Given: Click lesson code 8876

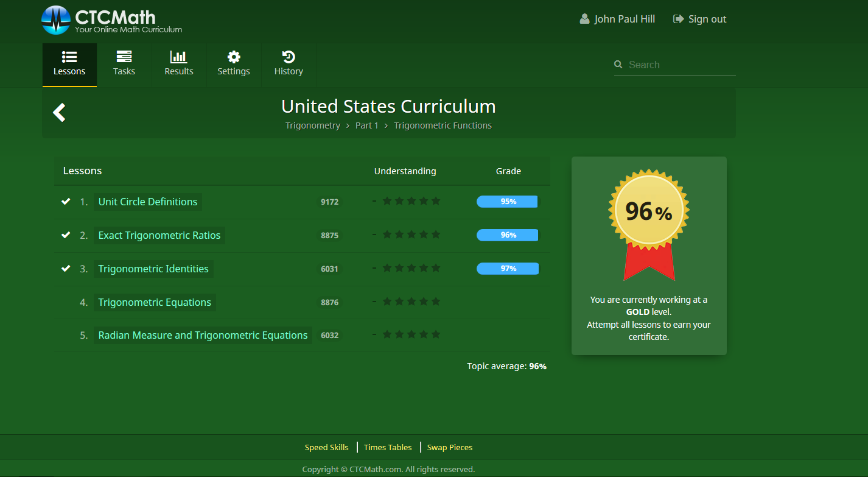Looking at the screenshot, I should click(x=329, y=302).
